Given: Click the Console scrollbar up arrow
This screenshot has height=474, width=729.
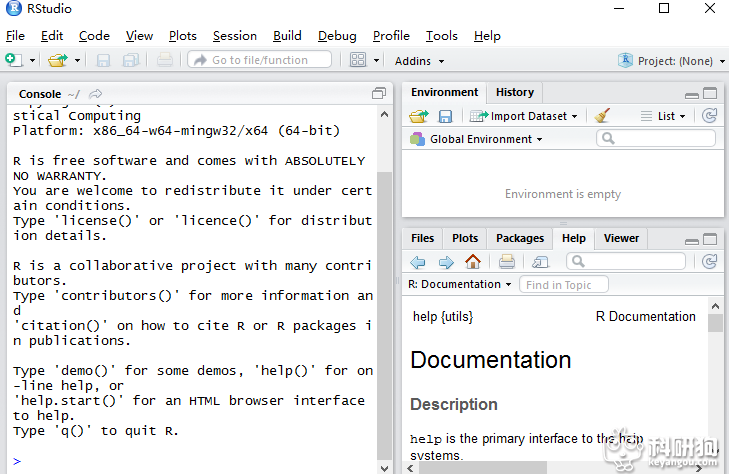Looking at the screenshot, I should (384, 114).
